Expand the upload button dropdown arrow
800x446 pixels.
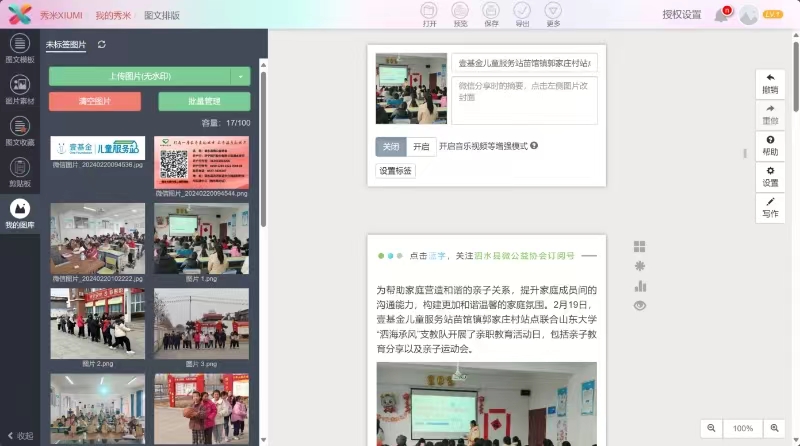tap(241, 76)
